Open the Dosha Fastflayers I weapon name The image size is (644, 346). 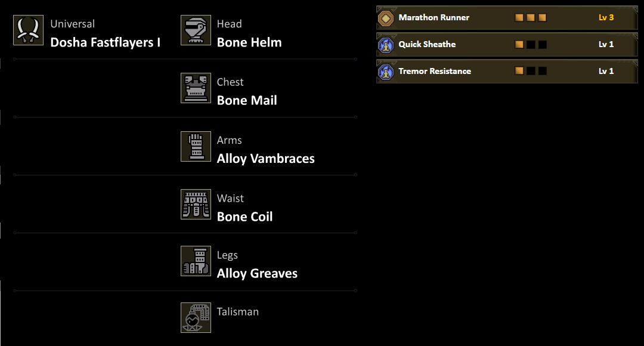pyautogui.click(x=105, y=42)
